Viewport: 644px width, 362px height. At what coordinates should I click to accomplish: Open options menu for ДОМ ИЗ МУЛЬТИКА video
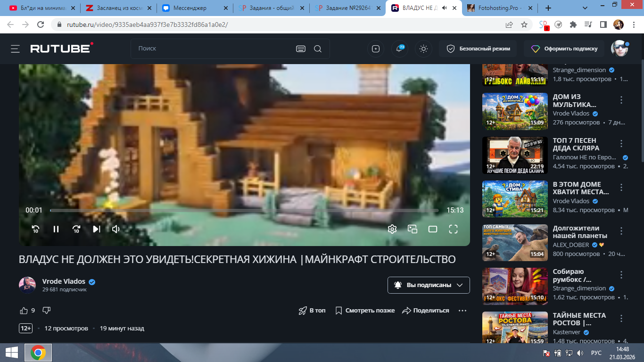point(621,100)
